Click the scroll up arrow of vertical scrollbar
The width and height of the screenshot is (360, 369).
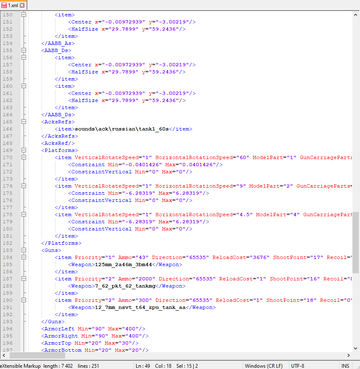point(356,15)
